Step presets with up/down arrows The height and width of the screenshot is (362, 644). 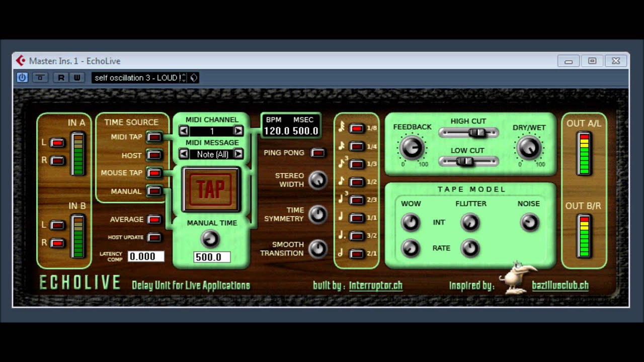point(183,77)
